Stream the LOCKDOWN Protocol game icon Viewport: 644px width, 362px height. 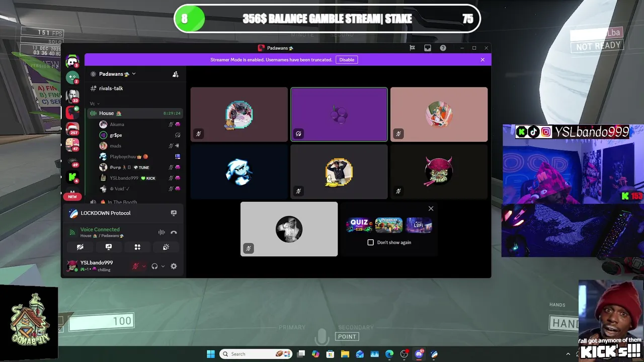click(174, 213)
